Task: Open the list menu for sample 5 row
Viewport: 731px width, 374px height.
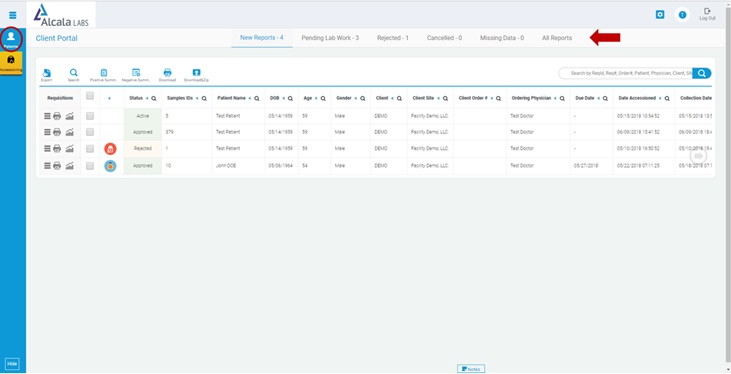Action: (x=47, y=116)
